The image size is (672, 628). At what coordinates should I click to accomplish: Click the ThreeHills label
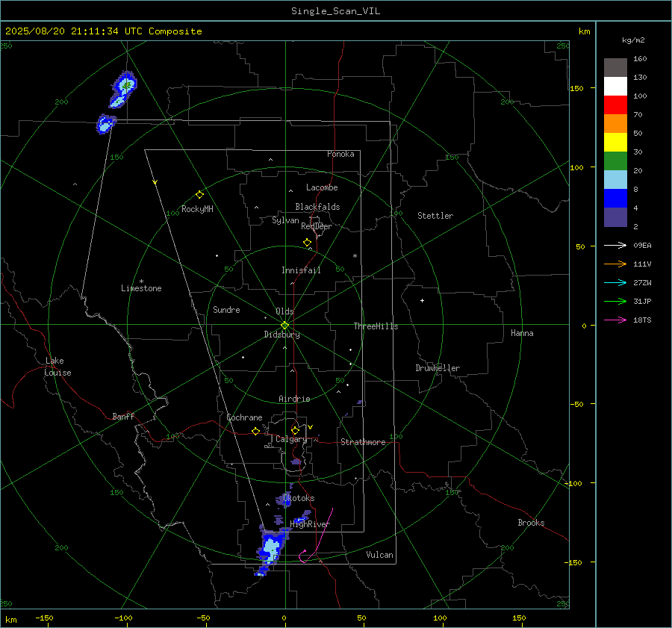click(x=376, y=326)
